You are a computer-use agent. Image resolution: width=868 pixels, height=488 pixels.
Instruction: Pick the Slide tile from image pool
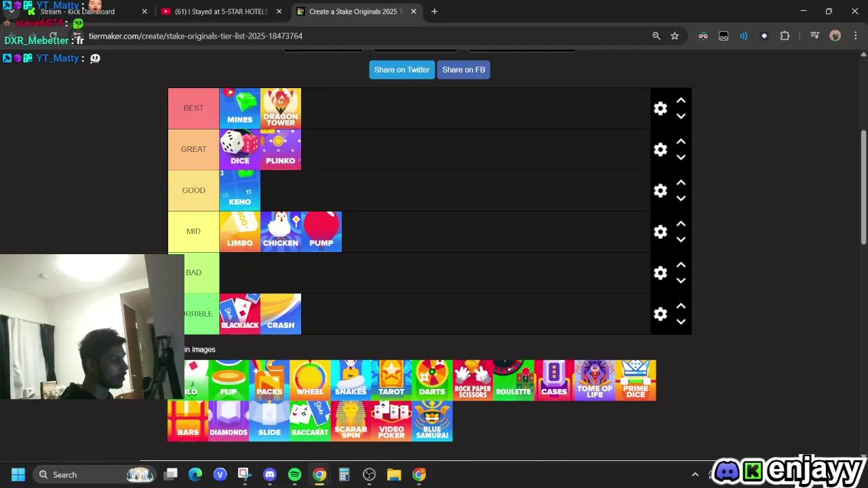269,421
